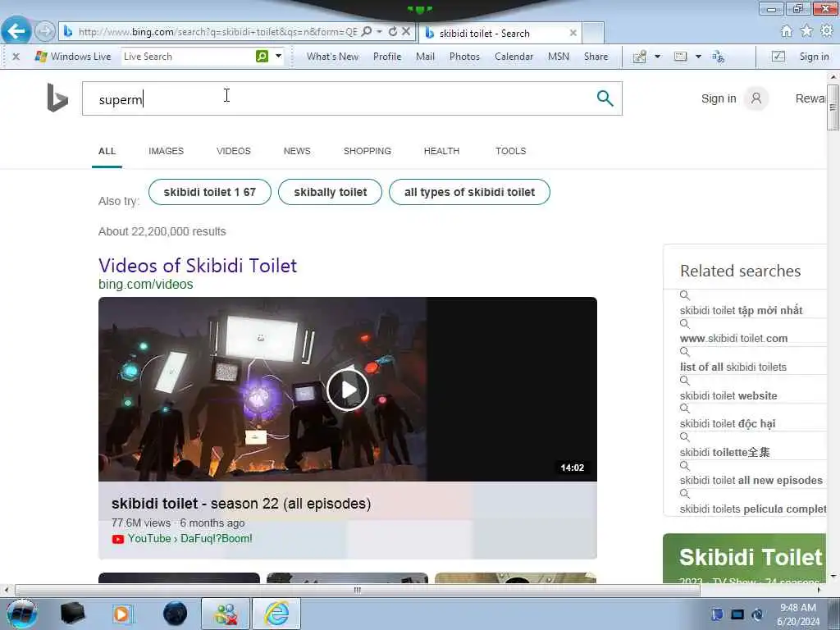Open What's New in Live toolbar
Screen dimensions: 840x630
[332, 57]
